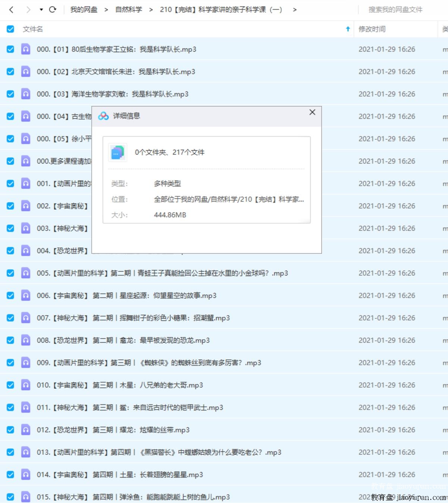
Task: Click audio icon of 000.【02】朱进 file
Action: [26, 72]
